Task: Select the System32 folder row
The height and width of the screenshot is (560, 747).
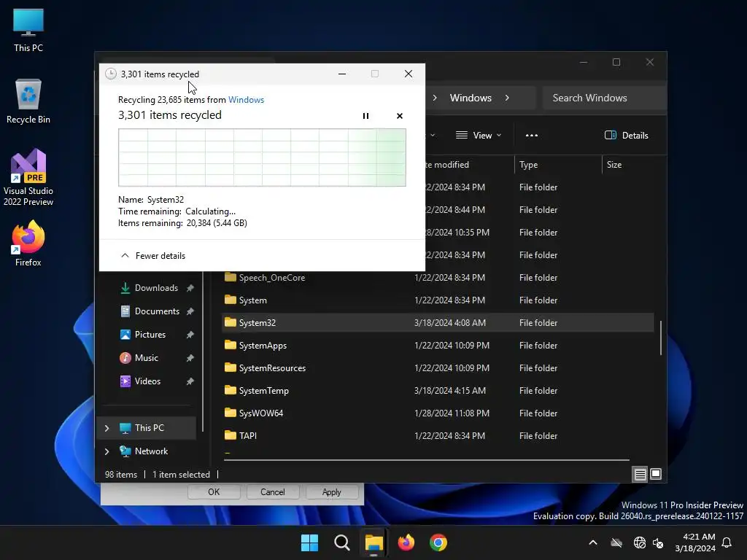Action: point(438,323)
